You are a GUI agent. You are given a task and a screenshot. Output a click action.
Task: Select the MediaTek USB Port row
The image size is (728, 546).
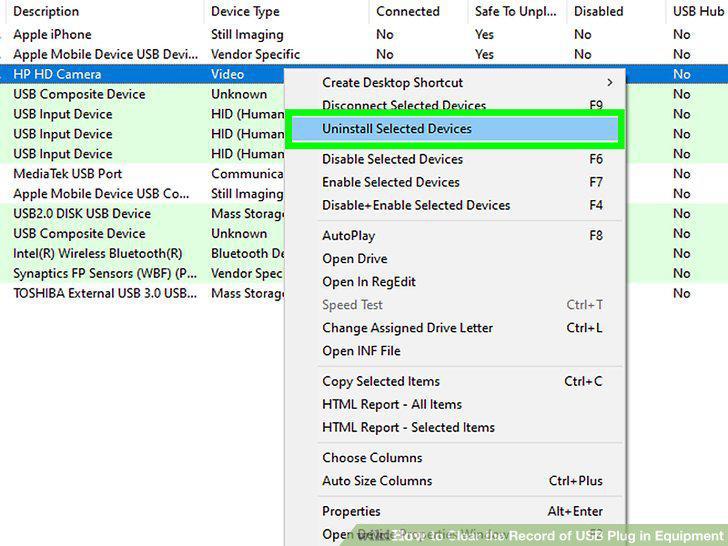click(x=142, y=174)
